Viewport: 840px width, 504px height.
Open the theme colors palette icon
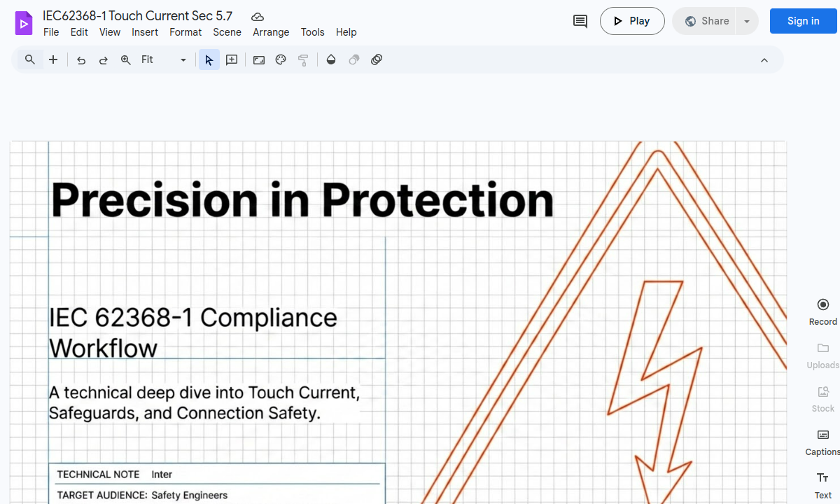[x=281, y=59]
